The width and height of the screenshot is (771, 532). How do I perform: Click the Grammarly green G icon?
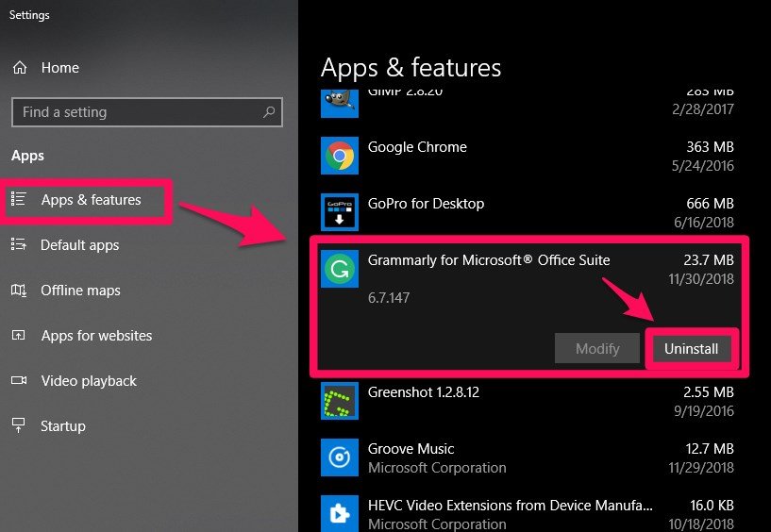point(340,269)
